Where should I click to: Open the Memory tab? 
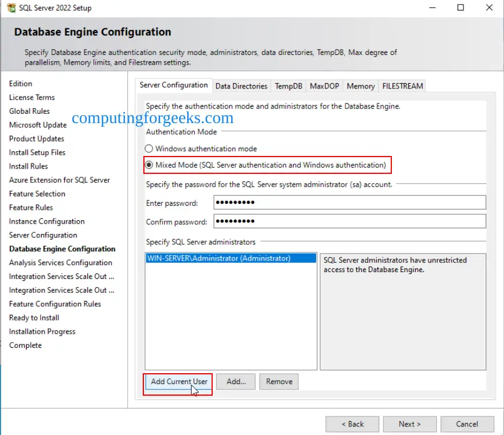pyautogui.click(x=361, y=86)
